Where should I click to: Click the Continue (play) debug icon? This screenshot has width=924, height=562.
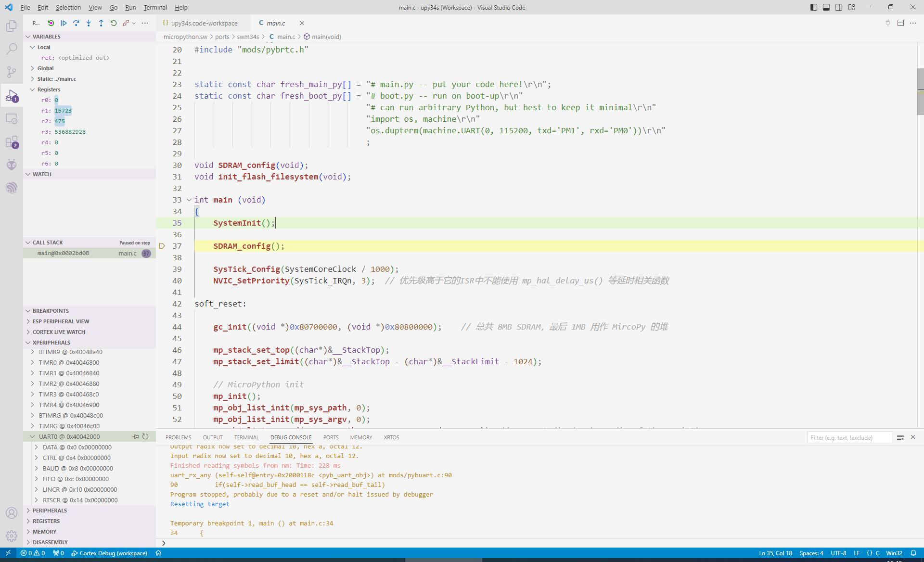pos(64,23)
